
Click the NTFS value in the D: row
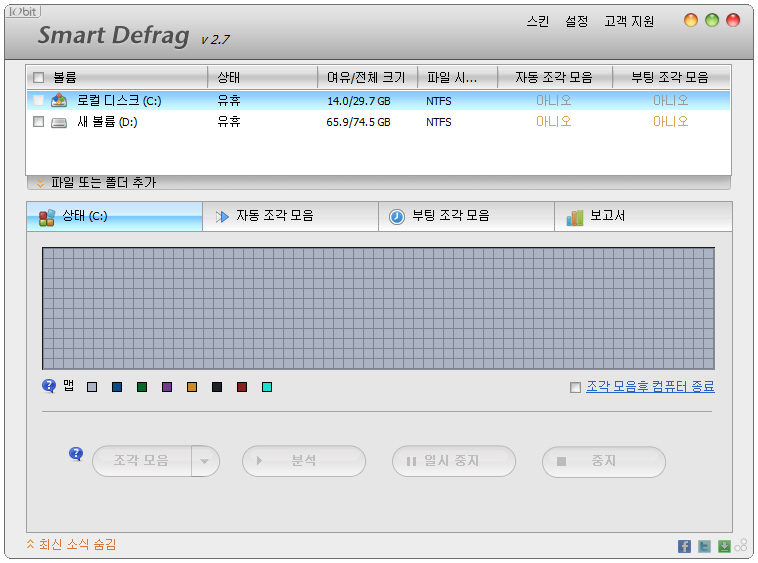[x=438, y=122]
